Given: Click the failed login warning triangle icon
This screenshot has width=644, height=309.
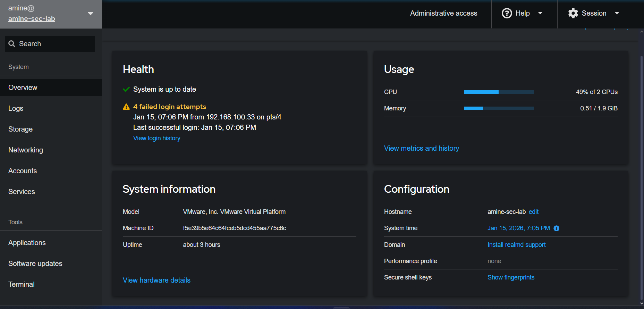Looking at the screenshot, I should (x=126, y=107).
